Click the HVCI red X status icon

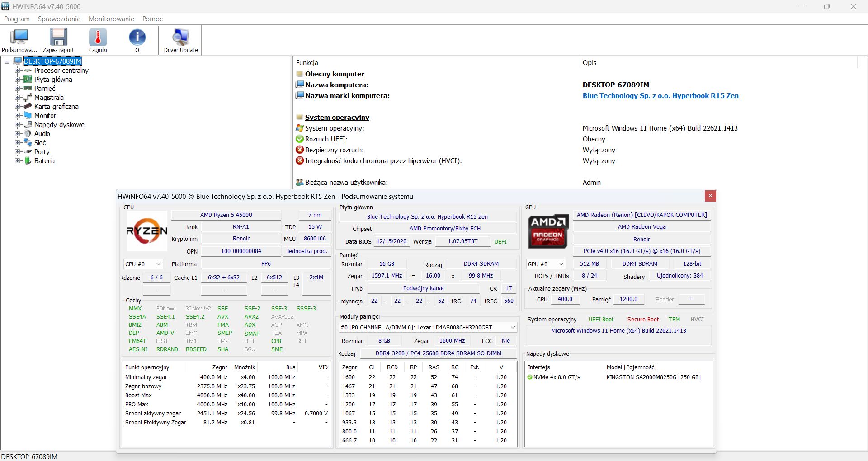point(299,161)
